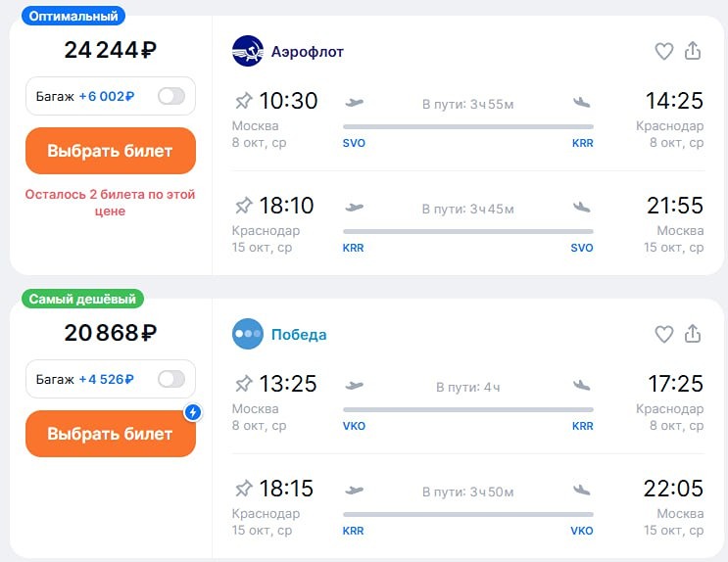Click the 'Самый дешёвый' green label
The width and height of the screenshot is (728, 562).
tap(82, 300)
